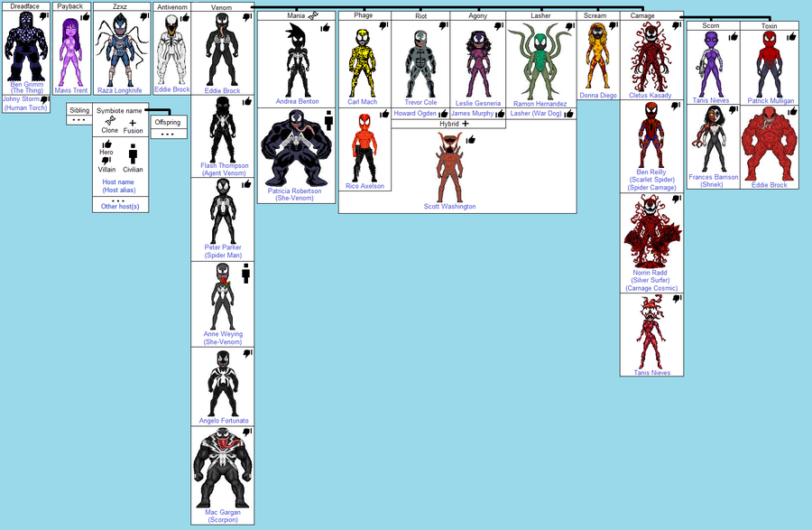This screenshot has height=530, width=812.
Task: Click the "Venom" column header
Action: [222, 7]
